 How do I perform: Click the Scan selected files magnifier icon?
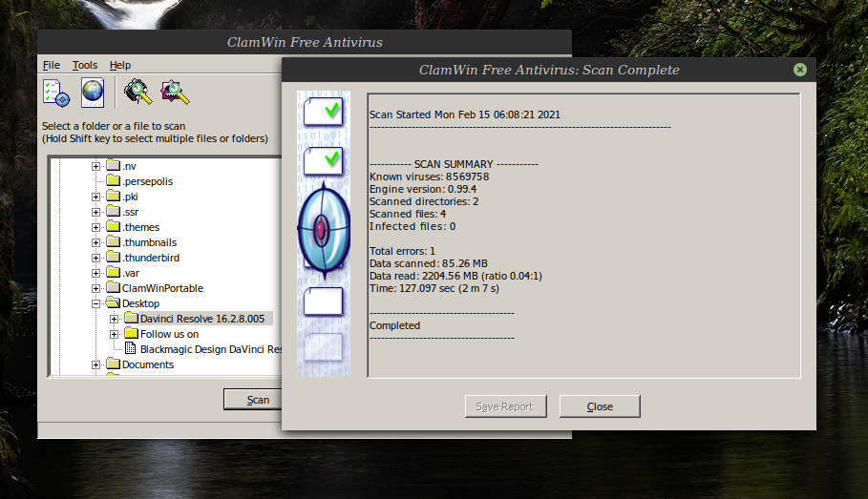point(175,92)
